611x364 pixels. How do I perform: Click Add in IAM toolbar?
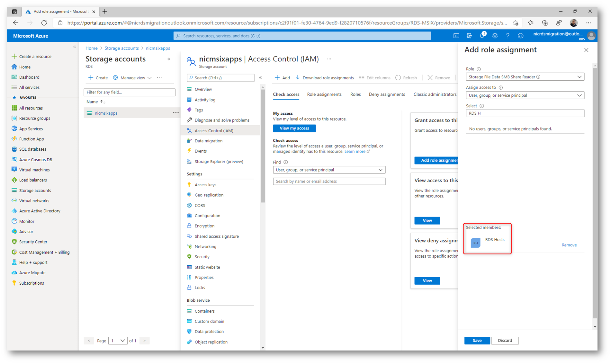(x=282, y=78)
